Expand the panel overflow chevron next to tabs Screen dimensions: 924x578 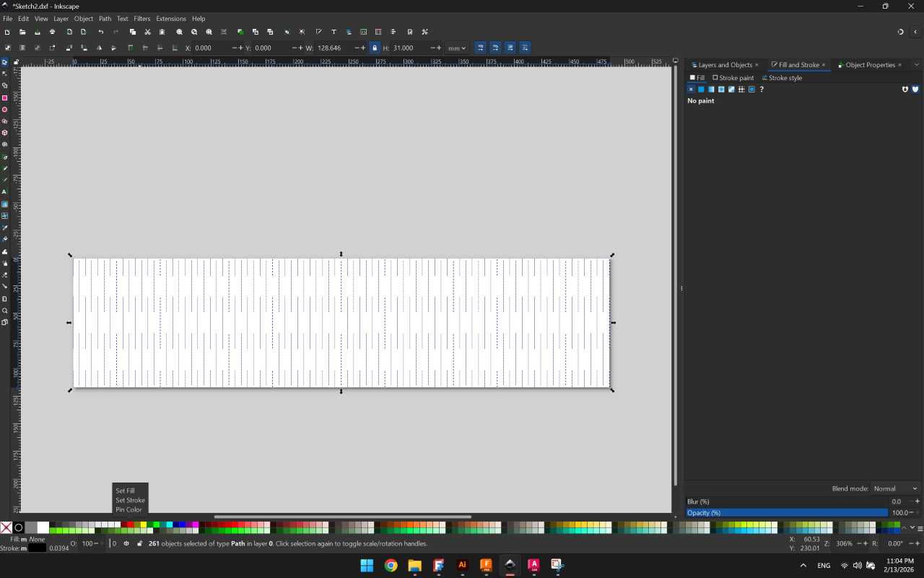point(917,65)
